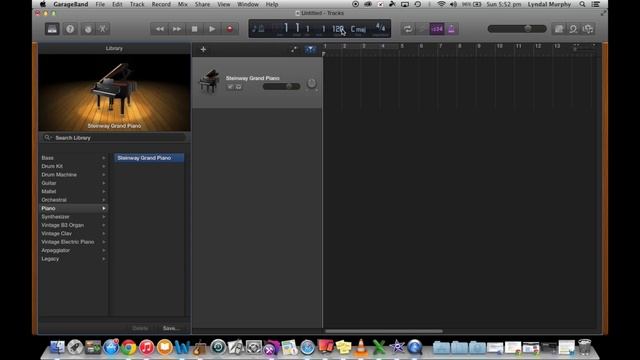Fast forward the playhead
Image resolution: width=640 pixels, height=360 pixels.
click(177, 29)
